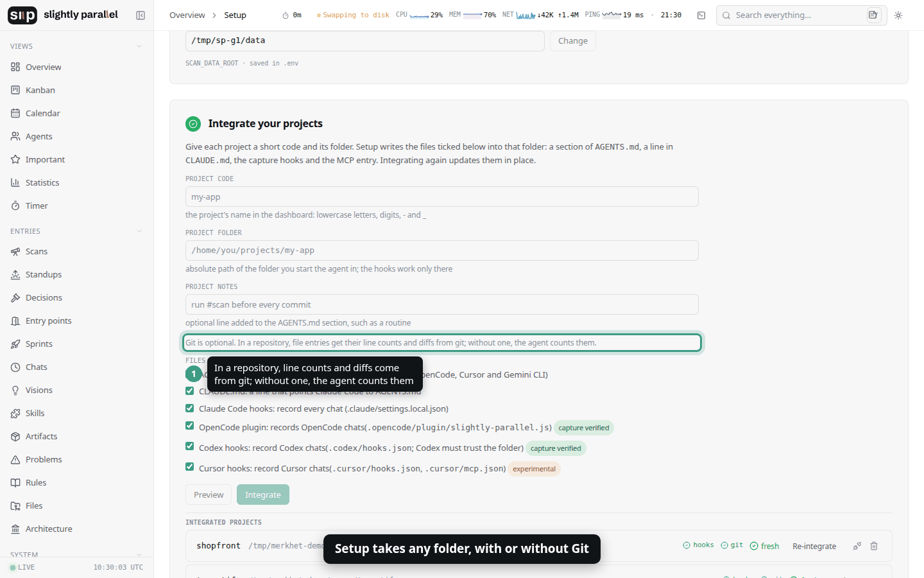924x578 pixels.
Task: Click the Preview button
Action: pyautogui.click(x=209, y=495)
